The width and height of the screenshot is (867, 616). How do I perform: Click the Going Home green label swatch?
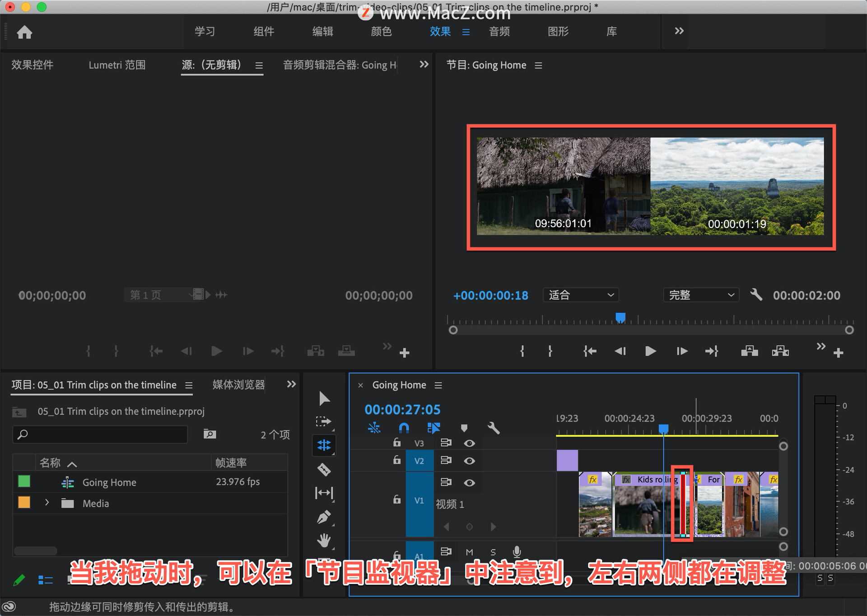24,481
